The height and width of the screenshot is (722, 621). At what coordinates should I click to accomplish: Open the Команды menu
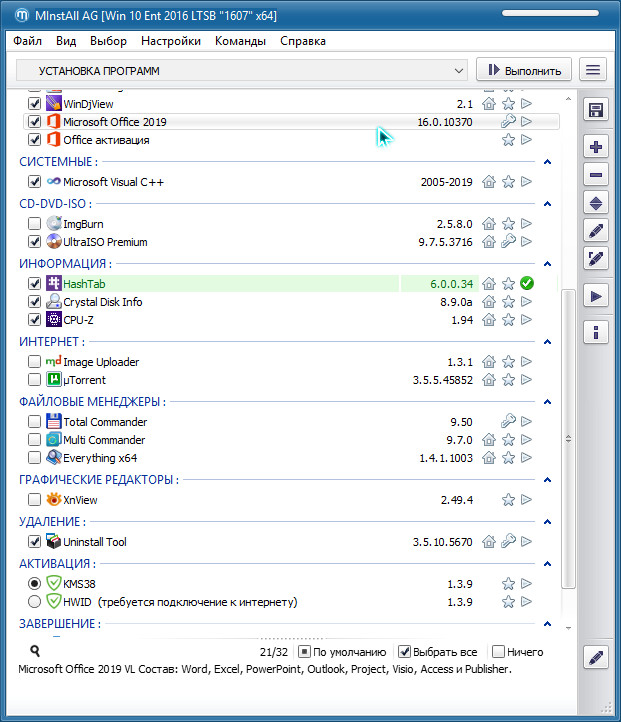(240, 41)
